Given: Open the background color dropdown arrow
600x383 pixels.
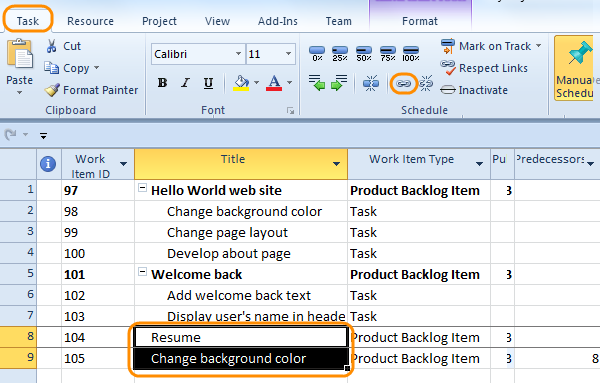Looking at the screenshot, I should 256,83.
